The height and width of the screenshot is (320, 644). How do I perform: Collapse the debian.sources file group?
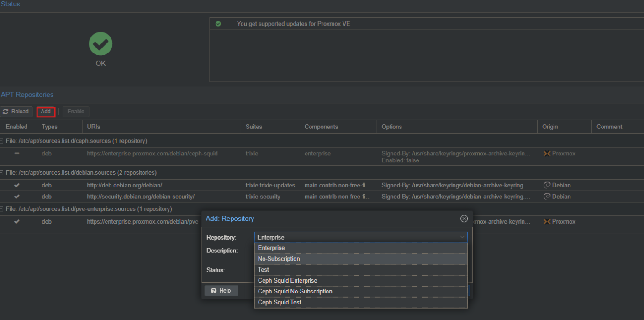point(2,173)
